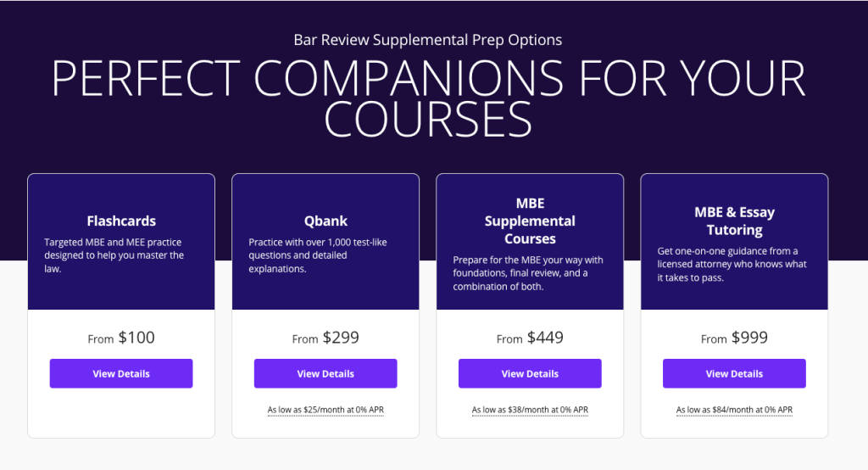Click the From $999 price label
Image resolution: width=868 pixels, height=470 pixels.
(734, 338)
